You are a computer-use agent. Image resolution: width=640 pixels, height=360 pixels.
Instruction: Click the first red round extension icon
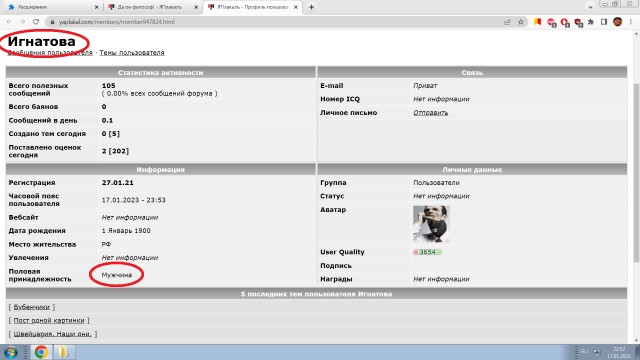[551, 22]
